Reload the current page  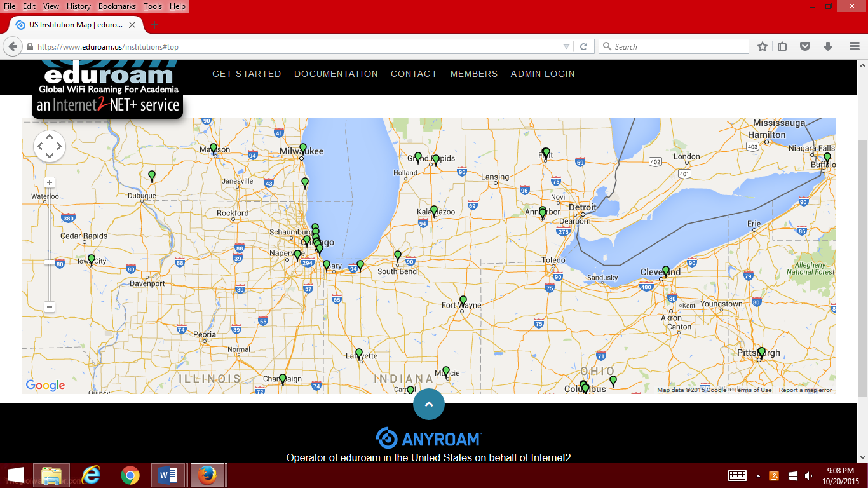(583, 46)
